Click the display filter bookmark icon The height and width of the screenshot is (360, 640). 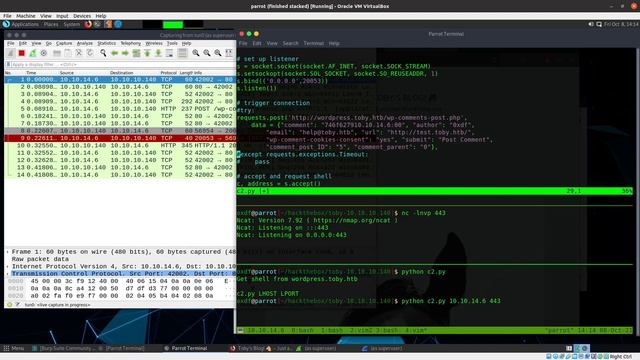pos(8,64)
